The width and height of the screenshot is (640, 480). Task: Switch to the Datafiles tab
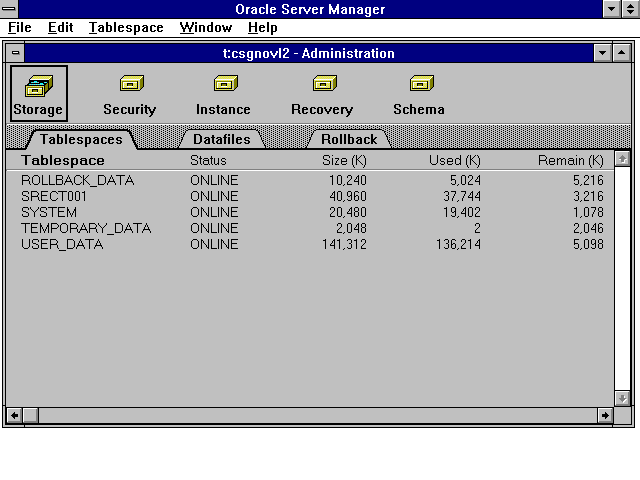point(221,139)
